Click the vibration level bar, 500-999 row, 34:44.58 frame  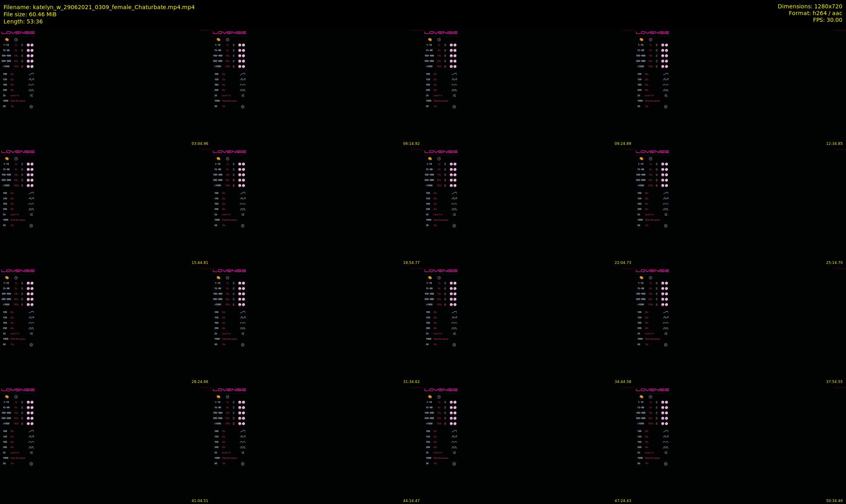click(445, 299)
